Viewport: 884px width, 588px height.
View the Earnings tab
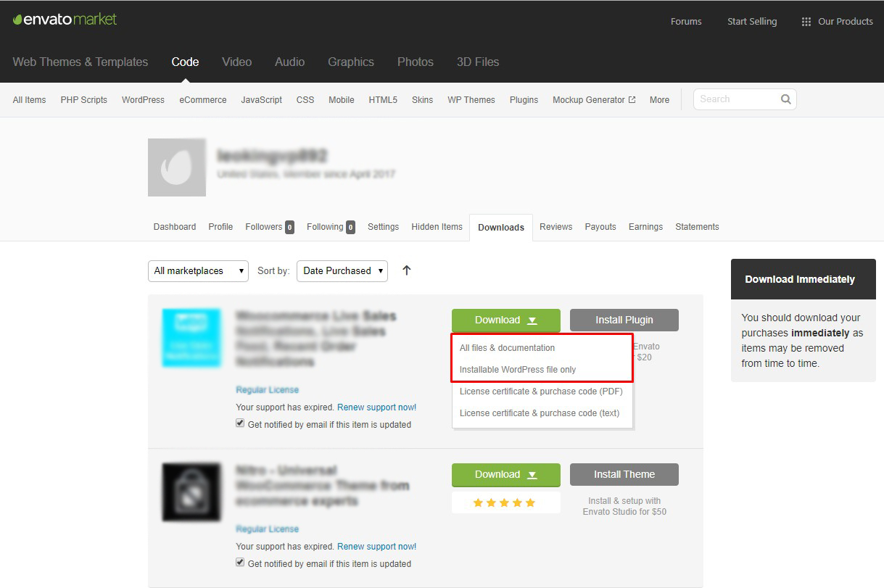tap(645, 227)
